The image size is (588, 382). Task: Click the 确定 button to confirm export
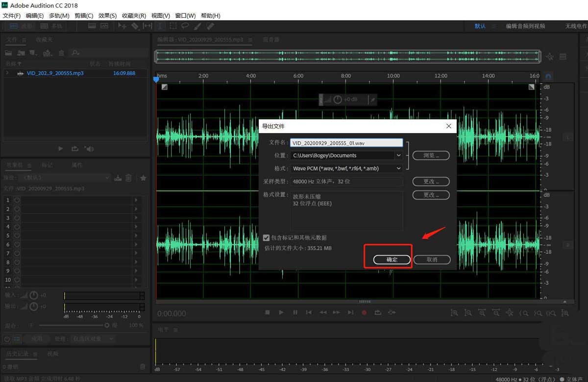pyautogui.click(x=392, y=260)
